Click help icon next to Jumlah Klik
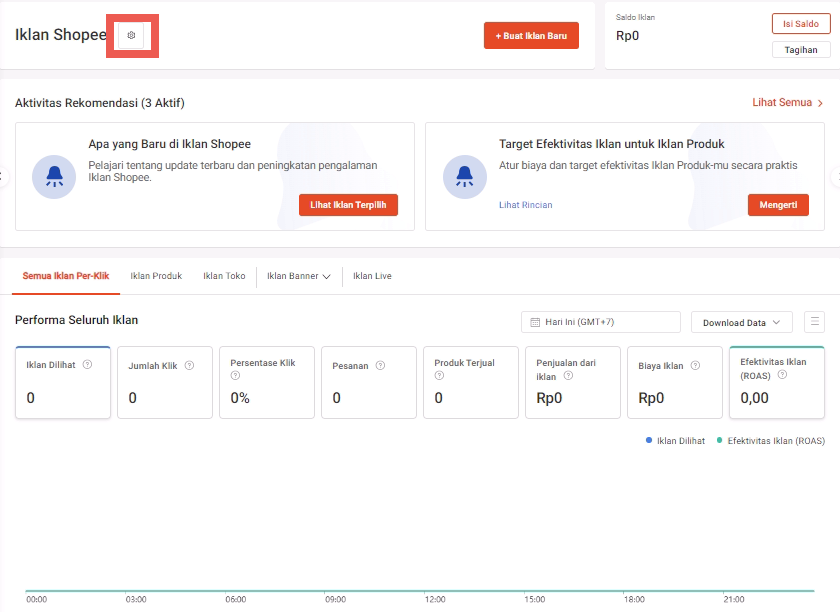 click(189, 365)
